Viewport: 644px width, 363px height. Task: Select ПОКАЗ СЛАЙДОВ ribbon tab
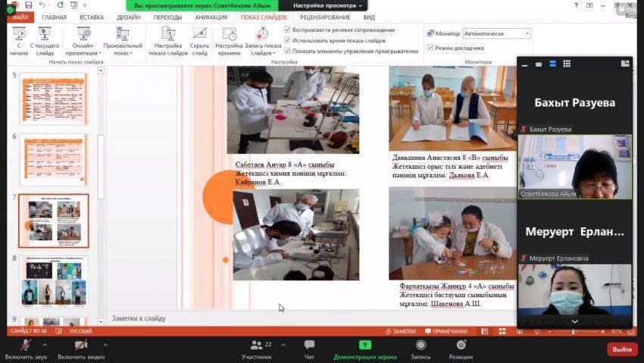[x=264, y=17]
